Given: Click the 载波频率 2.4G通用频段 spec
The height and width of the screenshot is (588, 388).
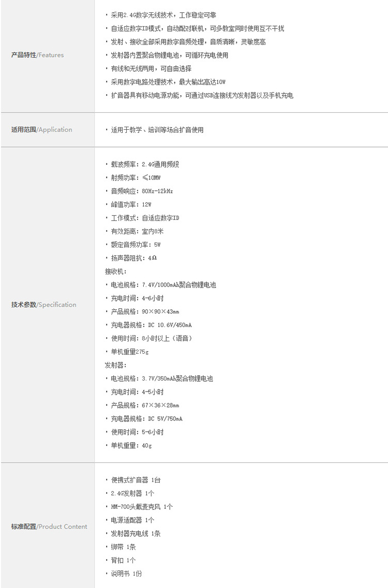Looking at the screenshot, I should (x=144, y=164).
